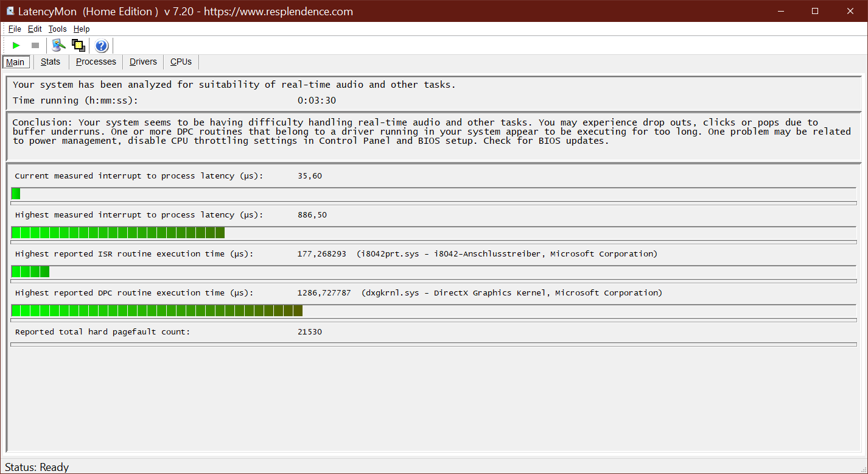The height and width of the screenshot is (474, 868).
Task: Maximize the LatencyMon window
Action: 815,11
